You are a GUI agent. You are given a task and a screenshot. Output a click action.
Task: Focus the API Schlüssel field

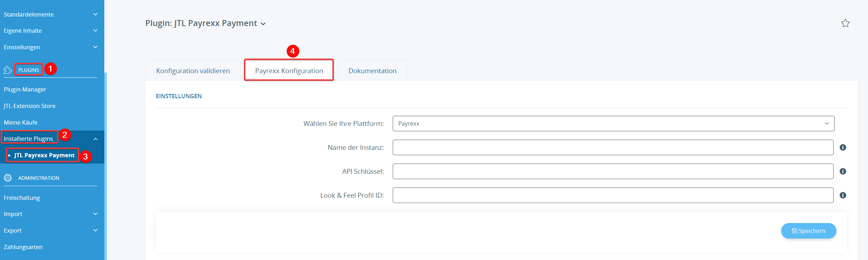coord(613,171)
